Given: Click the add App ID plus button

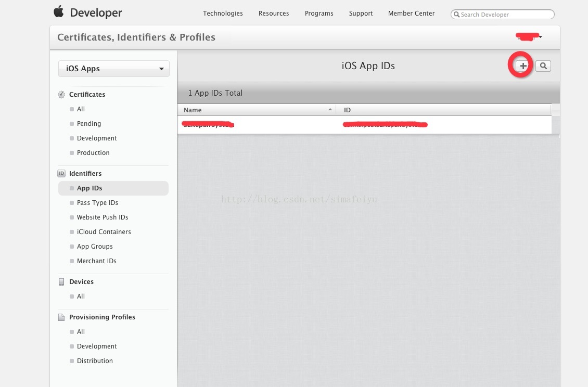Looking at the screenshot, I should [x=522, y=66].
